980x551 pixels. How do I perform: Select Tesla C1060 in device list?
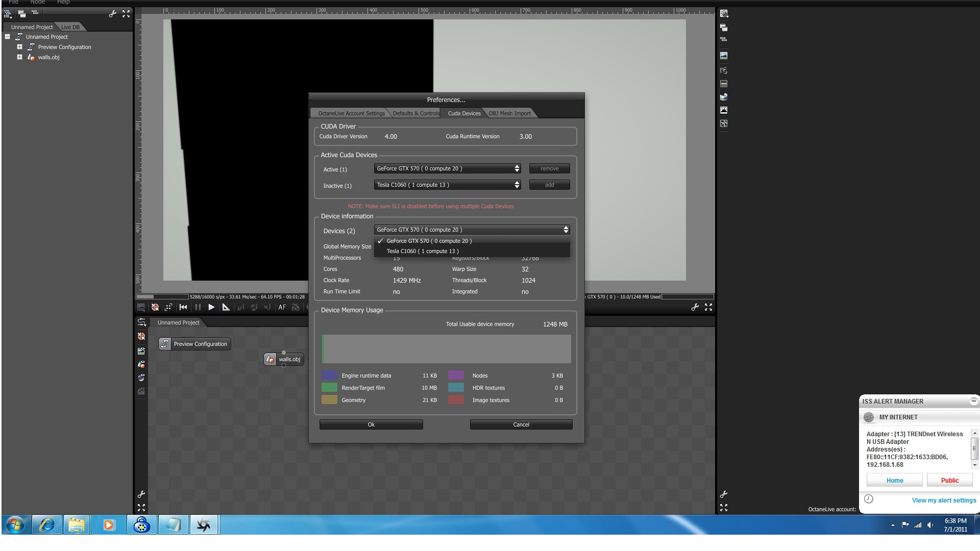(x=423, y=251)
